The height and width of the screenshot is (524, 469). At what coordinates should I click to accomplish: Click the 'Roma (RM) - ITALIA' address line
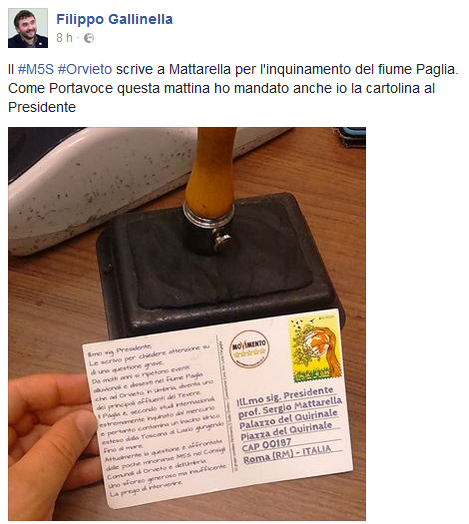[x=287, y=455]
